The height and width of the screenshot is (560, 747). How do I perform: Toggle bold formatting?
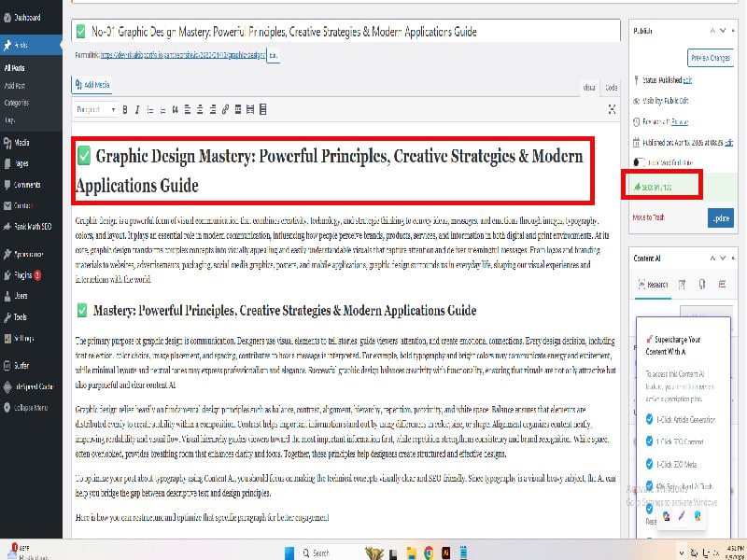point(125,110)
